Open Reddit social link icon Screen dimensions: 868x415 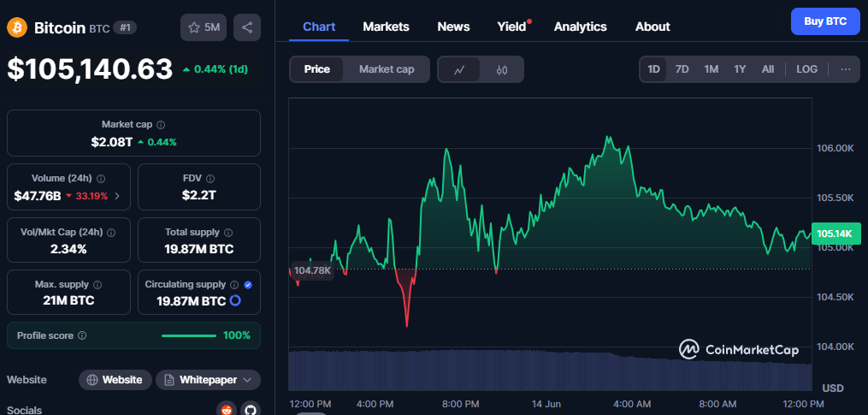[226, 410]
